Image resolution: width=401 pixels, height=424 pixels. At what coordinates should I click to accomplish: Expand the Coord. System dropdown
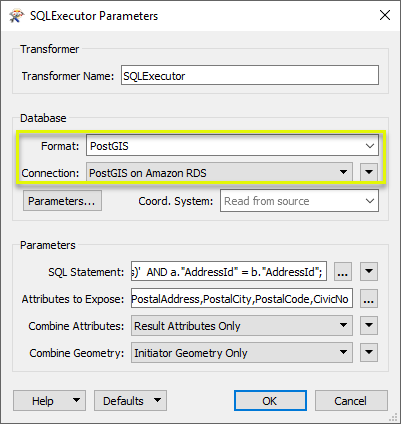299,201
